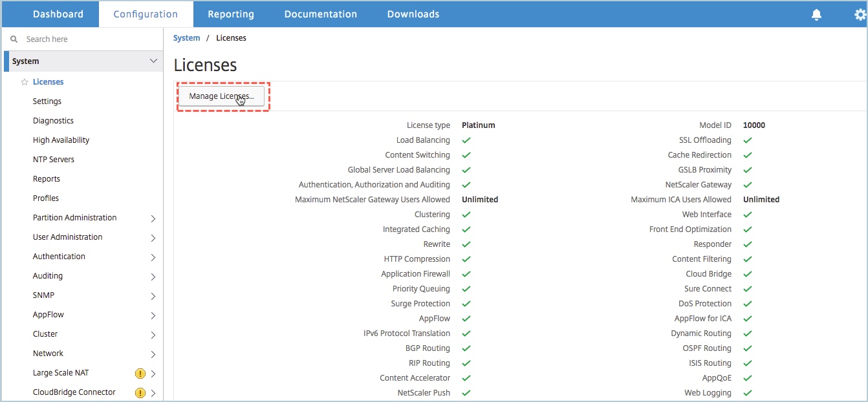Open NTP Servers in the sidebar
The height and width of the screenshot is (402, 868).
pyautogui.click(x=54, y=160)
